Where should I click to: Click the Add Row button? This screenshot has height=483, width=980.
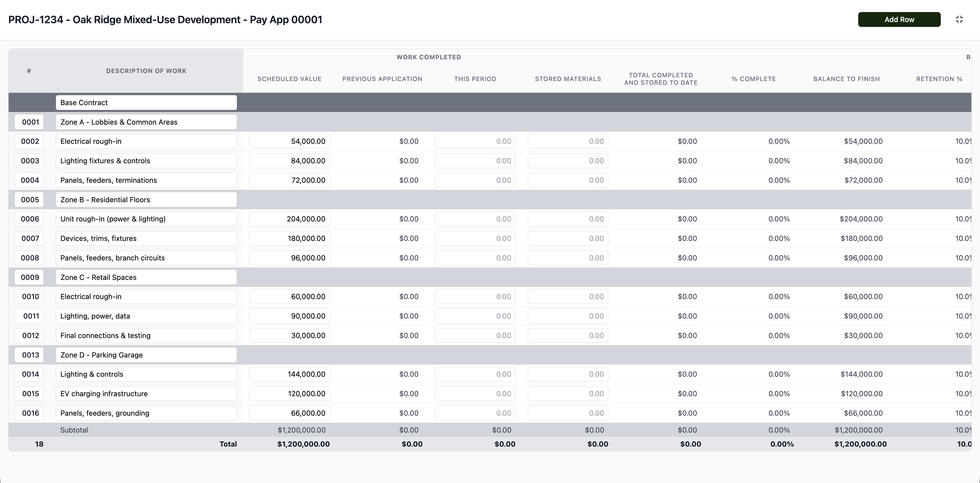coord(899,19)
